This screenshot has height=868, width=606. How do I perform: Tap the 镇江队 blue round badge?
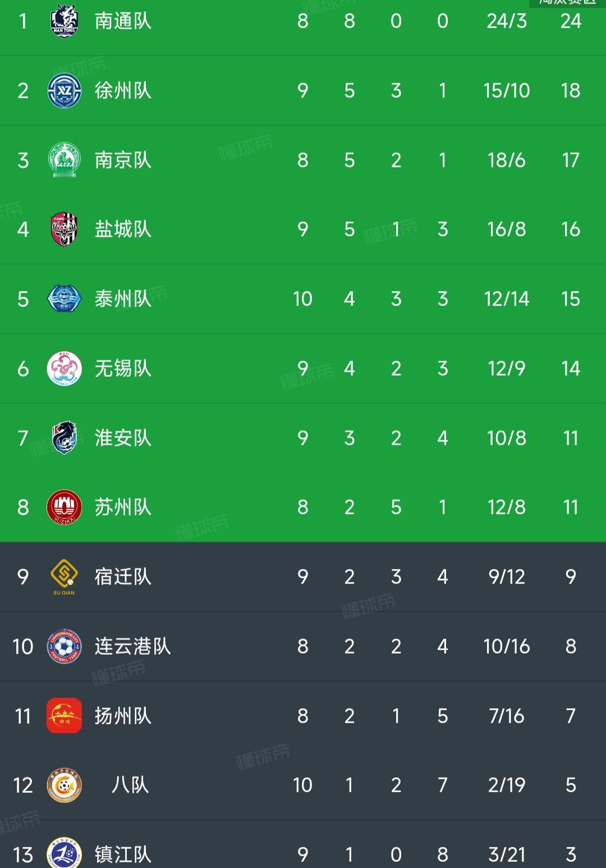[x=64, y=853]
